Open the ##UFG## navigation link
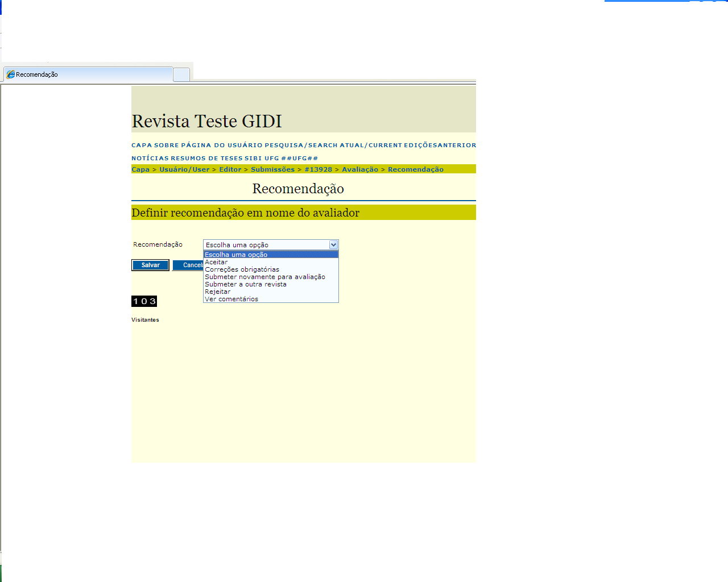The width and height of the screenshot is (728, 582). pos(300,159)
